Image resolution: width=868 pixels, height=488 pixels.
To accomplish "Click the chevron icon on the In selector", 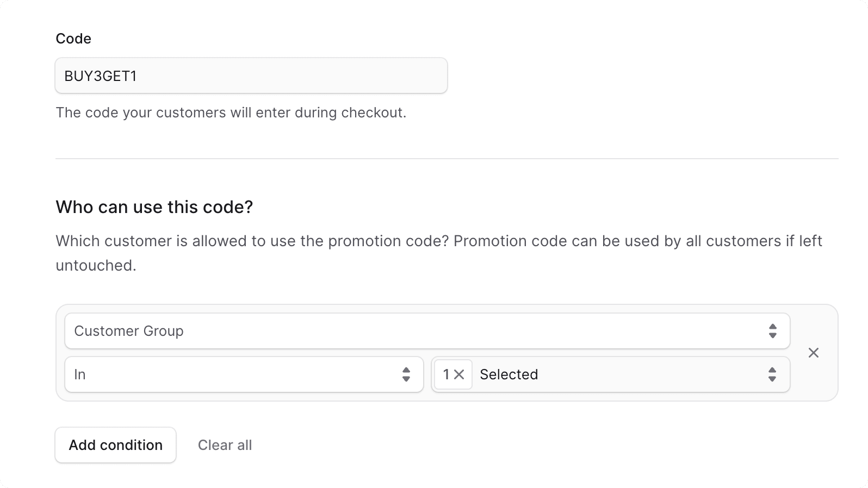I will [407, 374].
